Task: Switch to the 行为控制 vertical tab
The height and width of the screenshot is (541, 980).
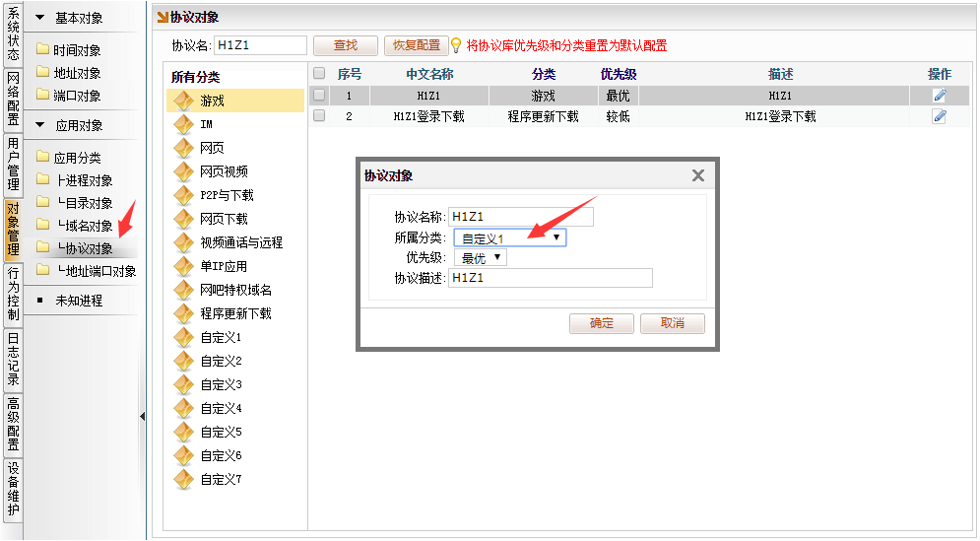Action: 12,295
